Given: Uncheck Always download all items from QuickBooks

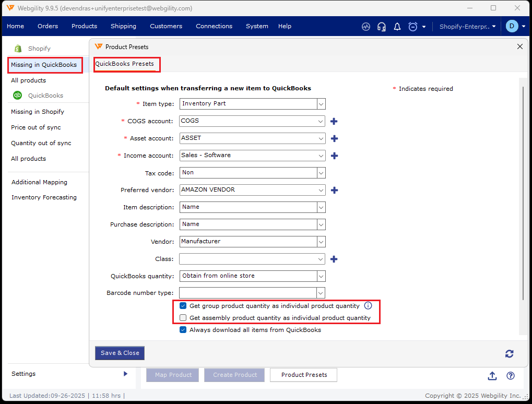Looking at the screenshot, I should tap(183, 330).
